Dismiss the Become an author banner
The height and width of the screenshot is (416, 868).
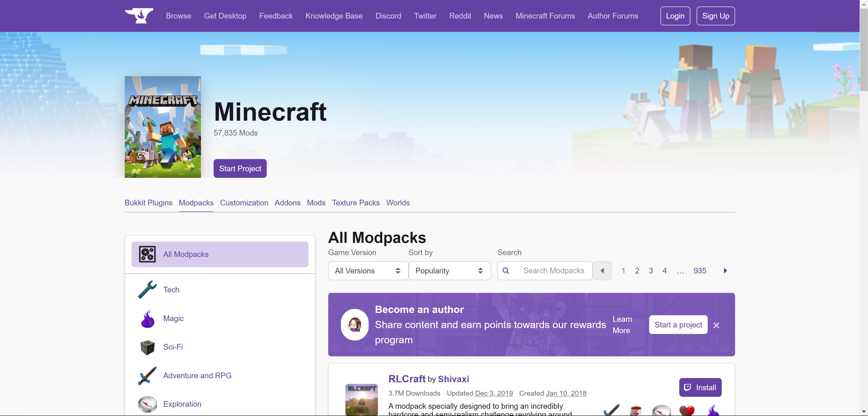tap(716, 325)
